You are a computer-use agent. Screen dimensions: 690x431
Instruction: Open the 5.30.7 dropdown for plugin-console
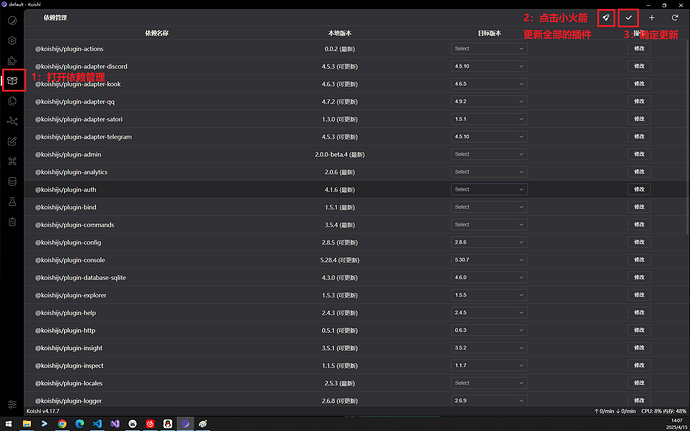point(489,260)
